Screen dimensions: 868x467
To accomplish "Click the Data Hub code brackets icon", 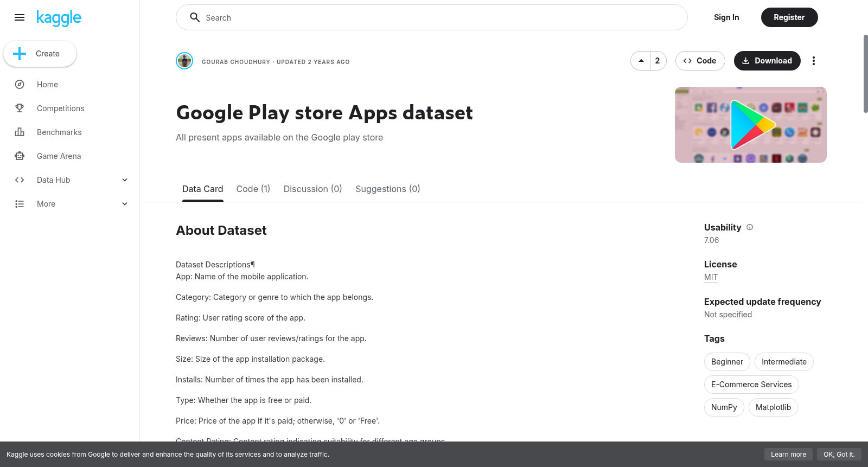I will 20,180.
